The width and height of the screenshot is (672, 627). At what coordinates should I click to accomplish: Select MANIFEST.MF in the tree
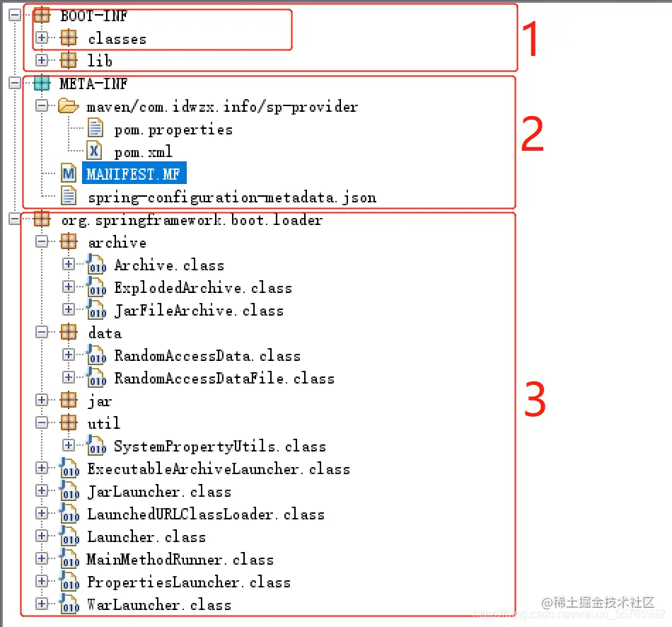point(134,173)
